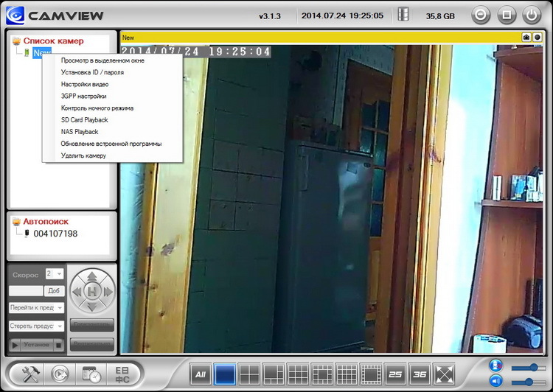Click the disk storage icon in the header
The width and height of the screenshot is (553, 392).
(x=403, y=15)
